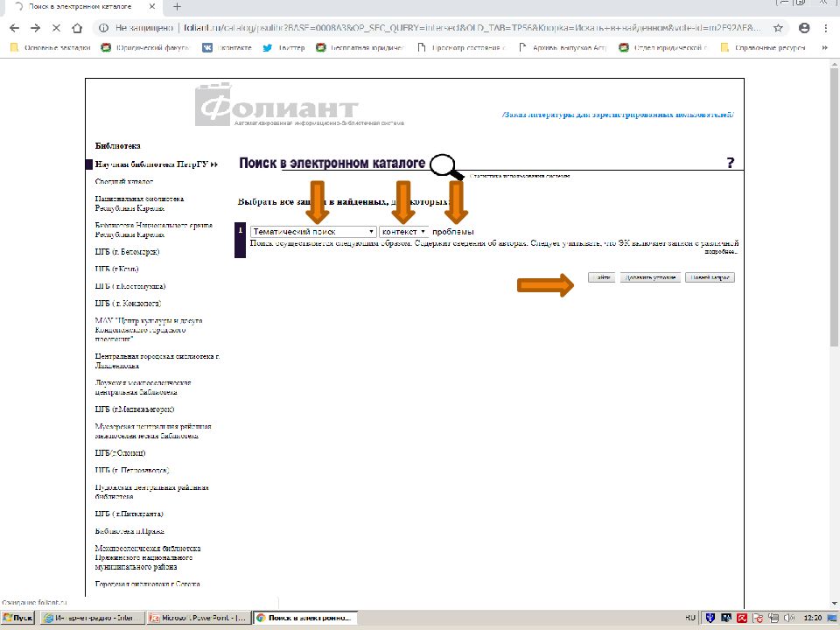Screen dimensions: 840x630
Task: Switch to the PowerPoint window in the taskbar
Action: pos(198,619)
